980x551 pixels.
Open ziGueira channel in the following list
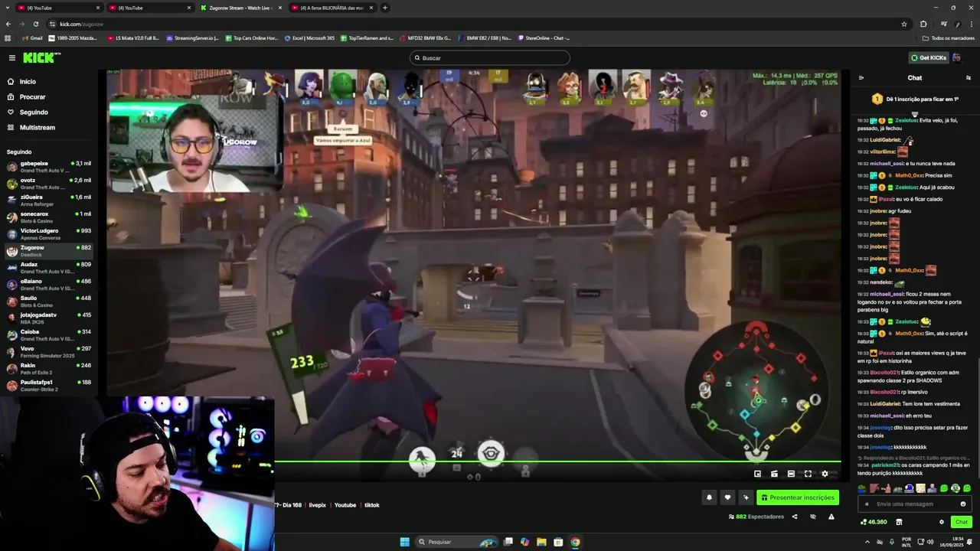pyautogui.click(x=49, y=200)
